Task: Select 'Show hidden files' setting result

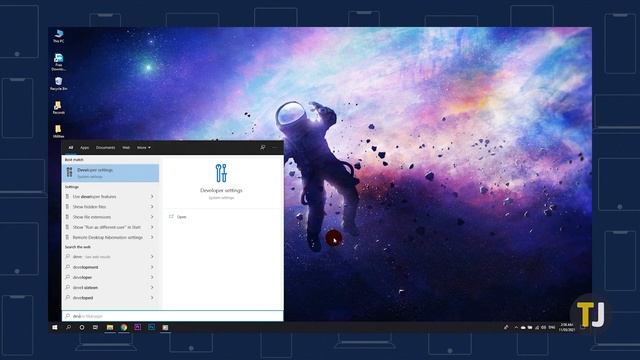Action: (x=111, y=207)
